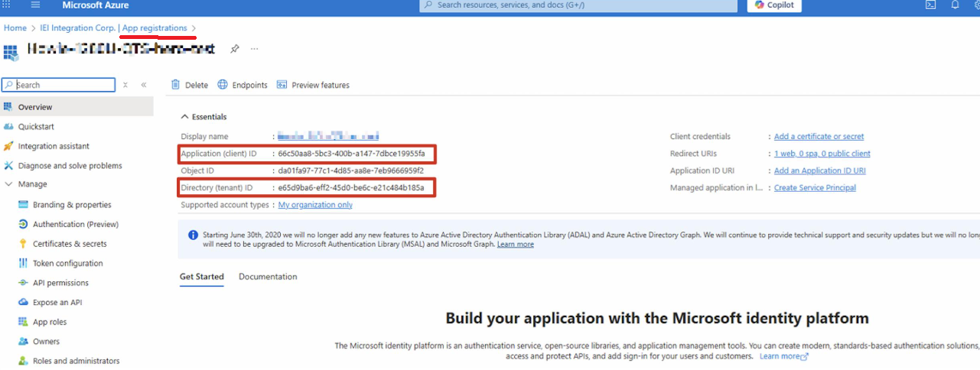
Task: Click the Application (client) ID value
Action: 351,154
